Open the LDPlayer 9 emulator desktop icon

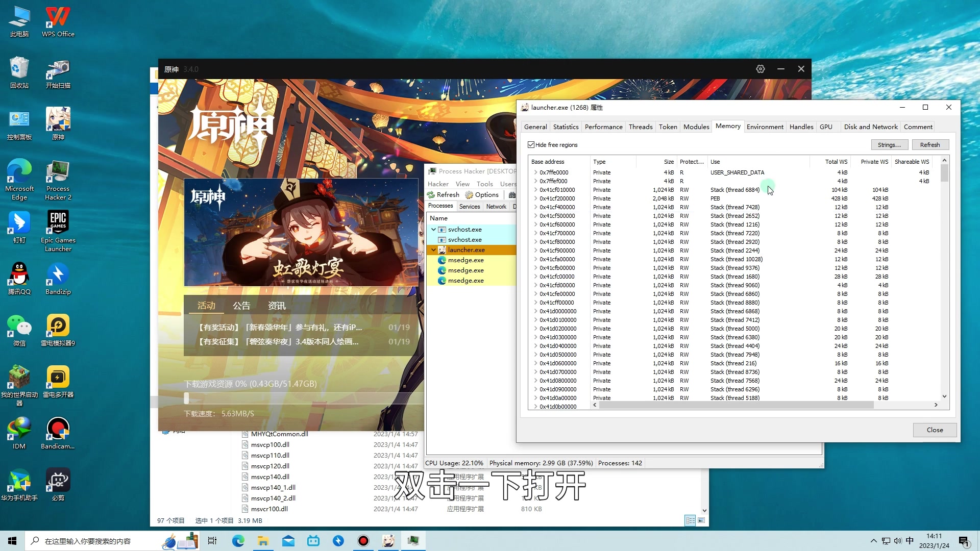click(x=58, y=331)
